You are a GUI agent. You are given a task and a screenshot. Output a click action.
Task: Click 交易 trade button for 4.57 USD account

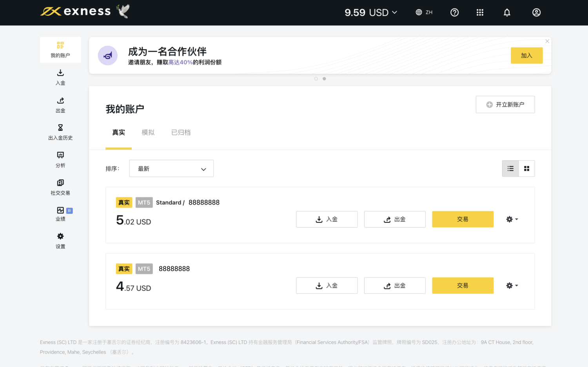pos(463,286)
